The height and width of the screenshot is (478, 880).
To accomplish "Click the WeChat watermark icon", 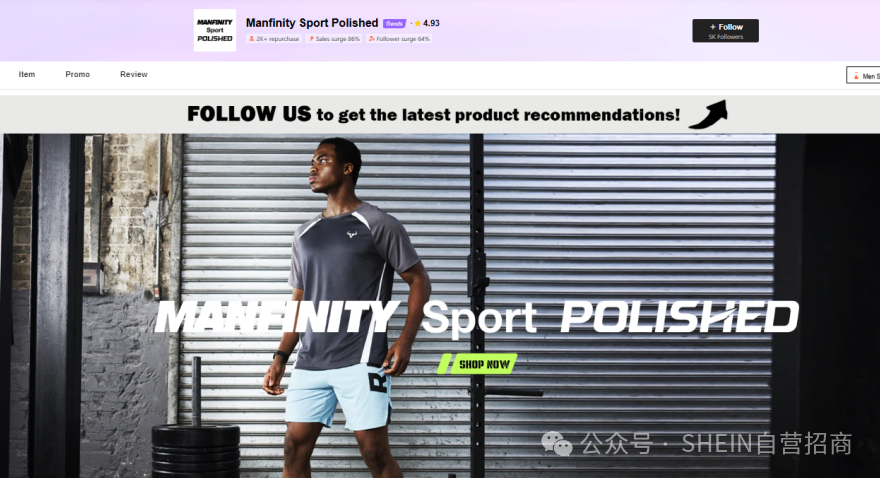I will click(556, 443).
